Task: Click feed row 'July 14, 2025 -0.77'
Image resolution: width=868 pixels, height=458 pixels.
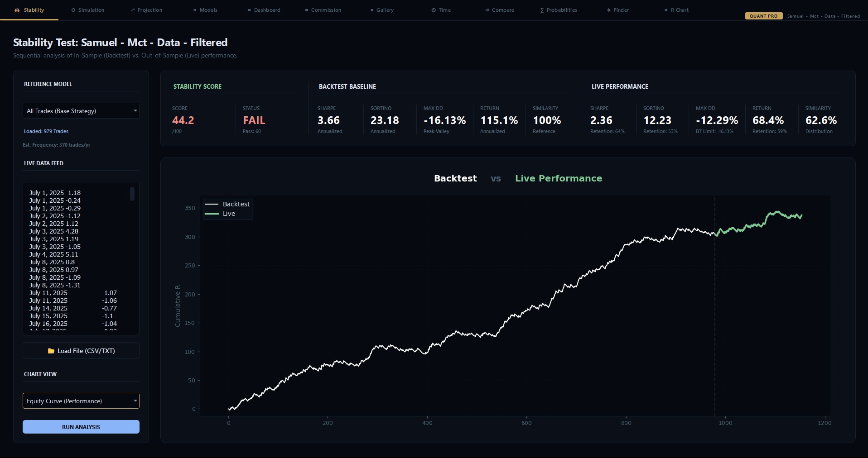Action: (73, 308)
